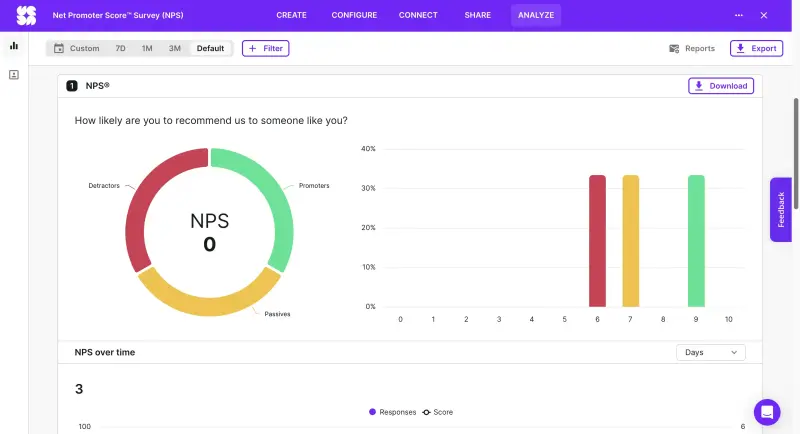This screenshot has width=800, height=434.
Task: Click the red bar at score 6
Action: pos(597,241)
